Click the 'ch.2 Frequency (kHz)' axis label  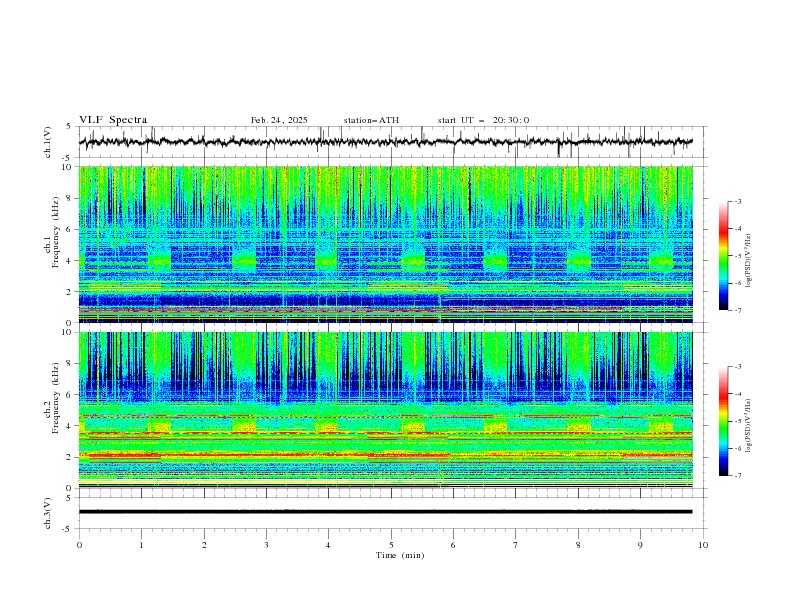(x=52, y=398)
